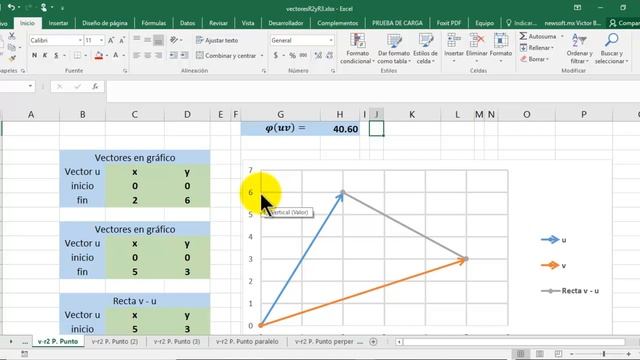Click legend entry Recta v - u
640x360 pixels.
[x=570, y=291]
